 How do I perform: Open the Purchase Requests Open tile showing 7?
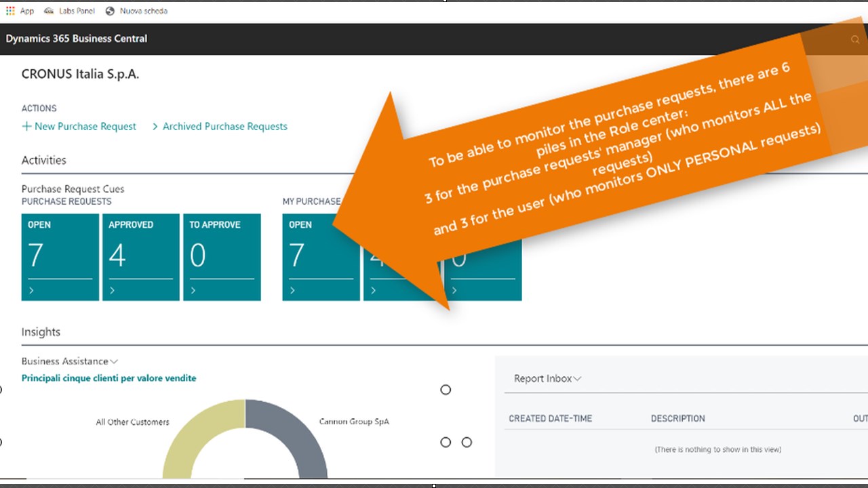click(60, 257)
